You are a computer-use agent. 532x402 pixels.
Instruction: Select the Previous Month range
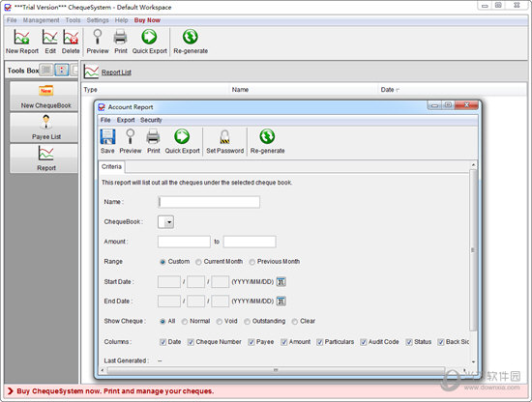(x=251, y=262)
